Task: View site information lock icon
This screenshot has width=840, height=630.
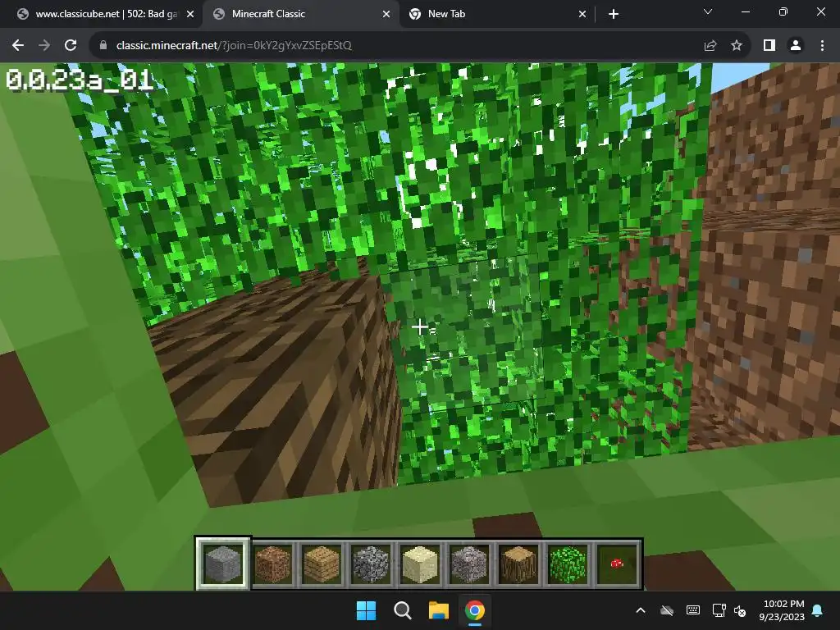Action: [x=103, y=46]
